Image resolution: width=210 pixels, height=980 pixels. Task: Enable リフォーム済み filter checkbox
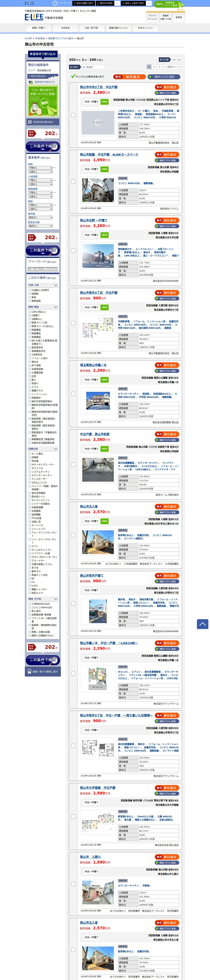[x=30, y=358]
